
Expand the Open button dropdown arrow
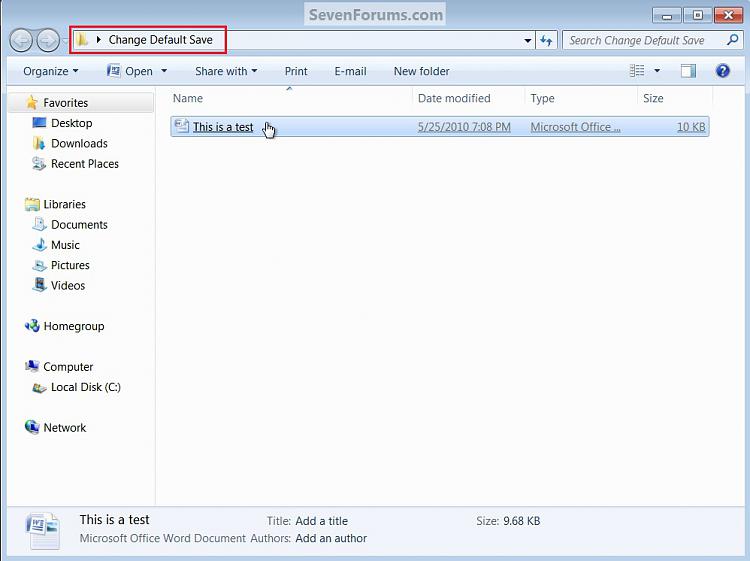click(164, 71)
